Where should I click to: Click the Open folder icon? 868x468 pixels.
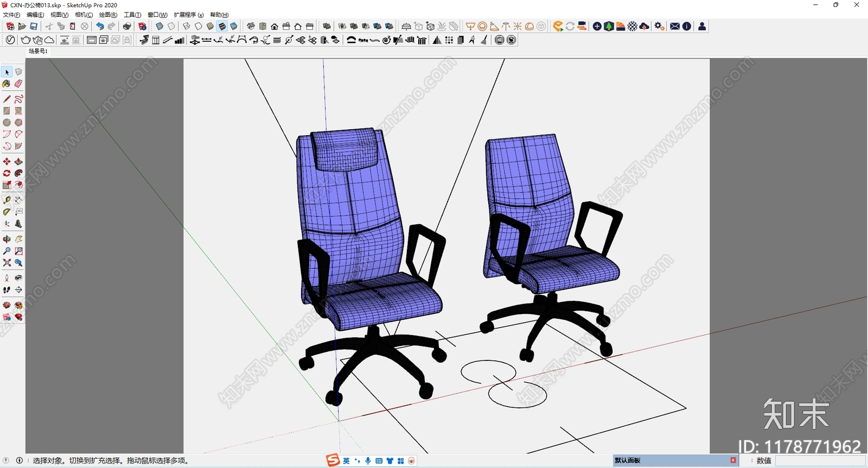point(22,26)
